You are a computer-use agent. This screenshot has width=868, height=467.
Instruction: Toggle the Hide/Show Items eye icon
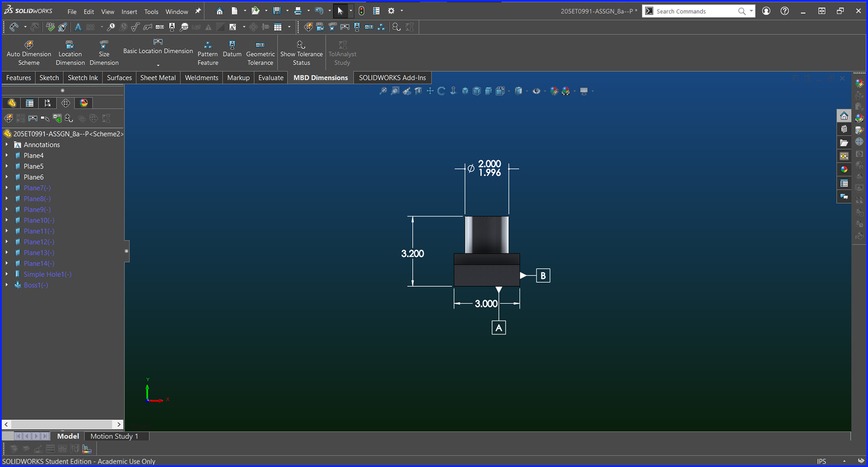coord(536,91)
